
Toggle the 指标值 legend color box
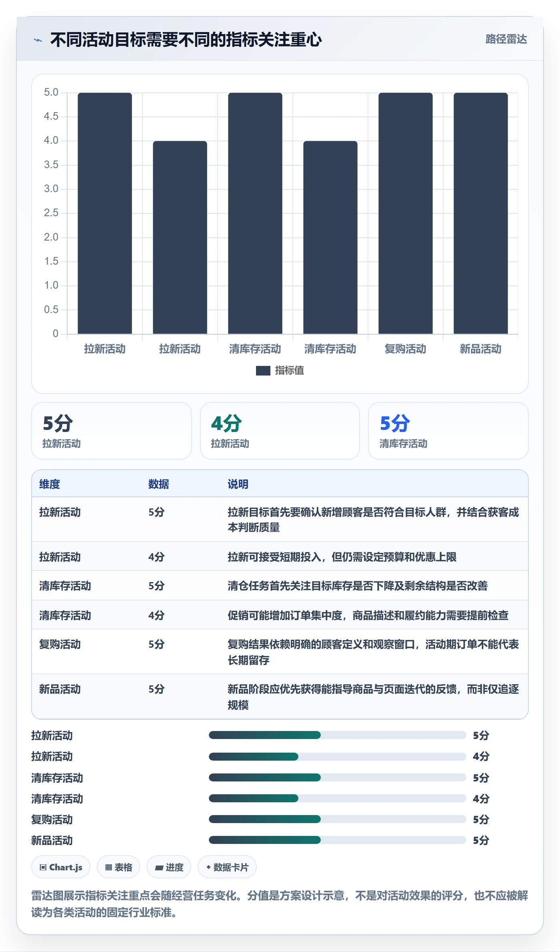pyautogui.click(x=263, y=371)
